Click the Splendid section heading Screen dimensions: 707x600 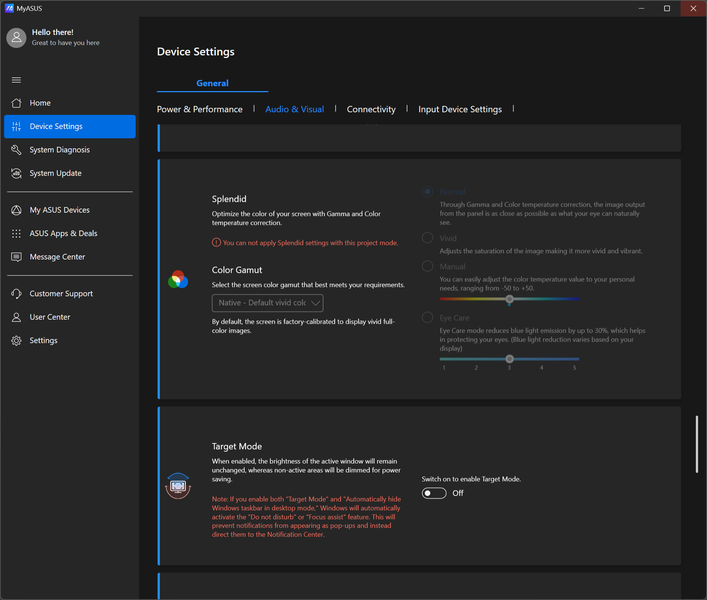[x=229, y=199]
